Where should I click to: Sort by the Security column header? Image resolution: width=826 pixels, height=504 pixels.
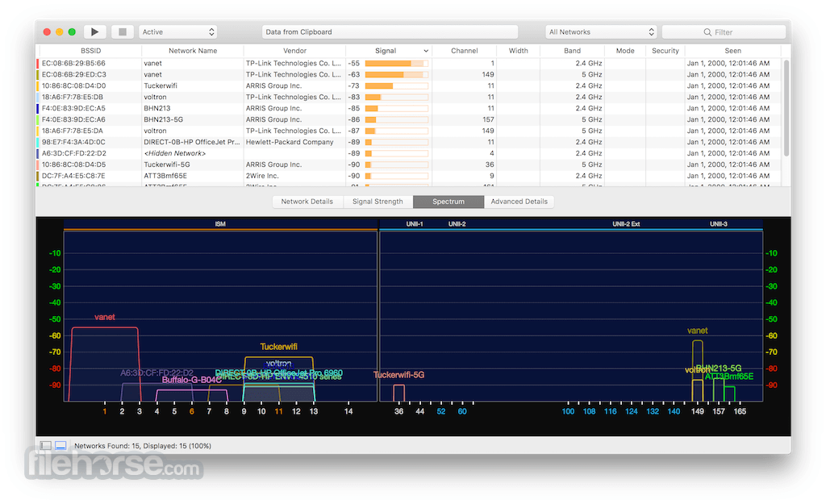tap(665, 51)
